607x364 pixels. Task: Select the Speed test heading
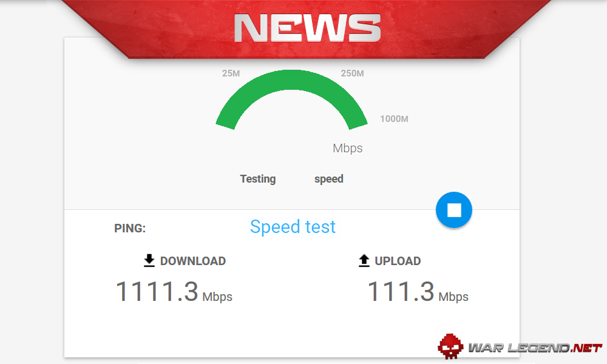click(293, 227)
